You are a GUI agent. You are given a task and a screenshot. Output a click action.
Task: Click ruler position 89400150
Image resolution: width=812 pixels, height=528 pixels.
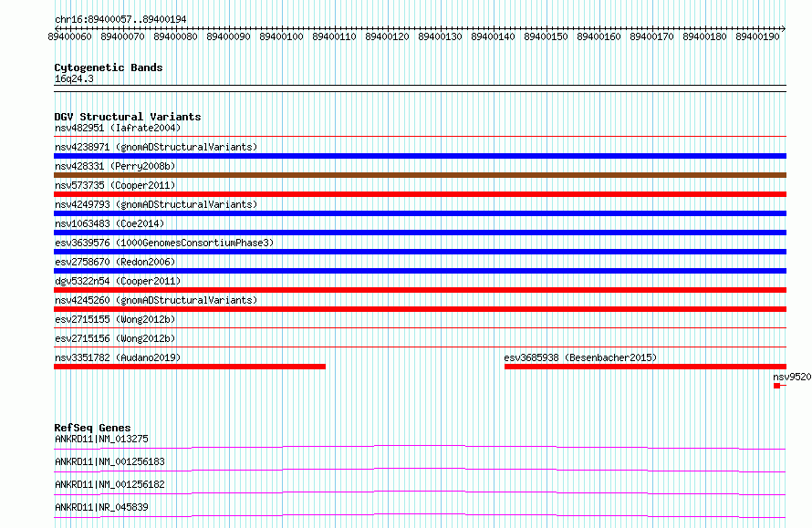(546, 36)
